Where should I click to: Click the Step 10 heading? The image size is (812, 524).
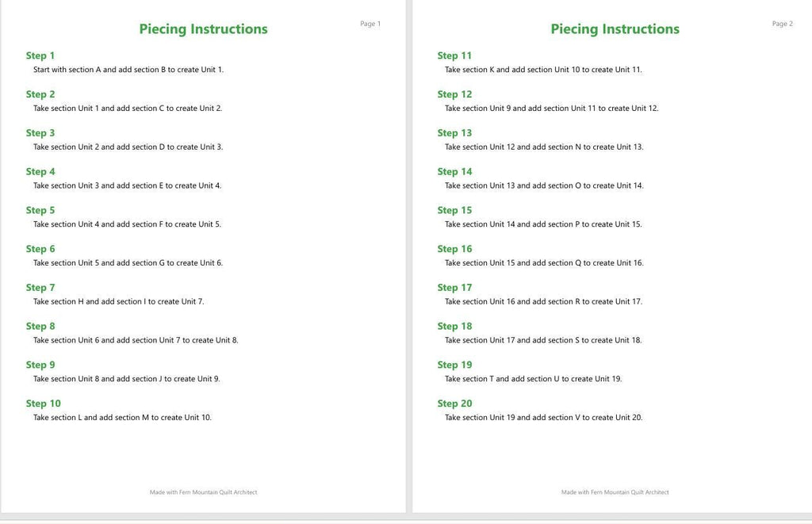44,404
